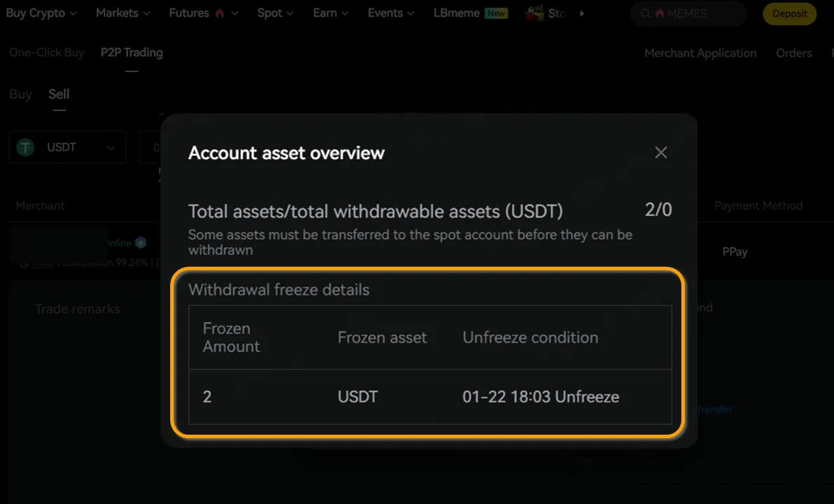Open the Earn dropdown menu
The image size is (834, 504).
[331, 13]
